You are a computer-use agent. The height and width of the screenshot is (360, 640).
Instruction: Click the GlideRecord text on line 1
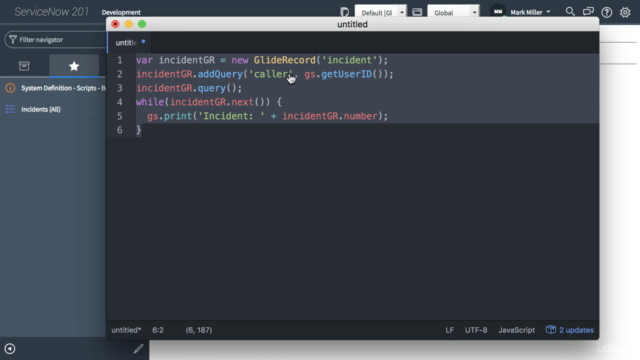point(284,60)
